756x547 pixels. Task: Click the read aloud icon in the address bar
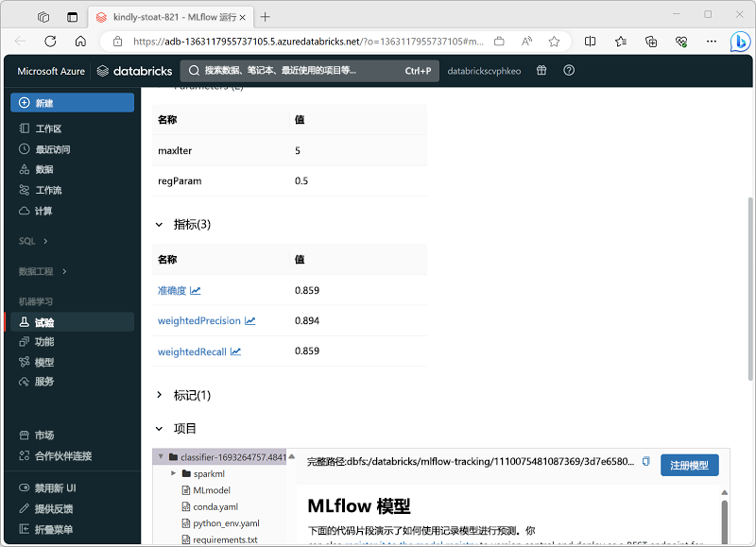[526, 42]
